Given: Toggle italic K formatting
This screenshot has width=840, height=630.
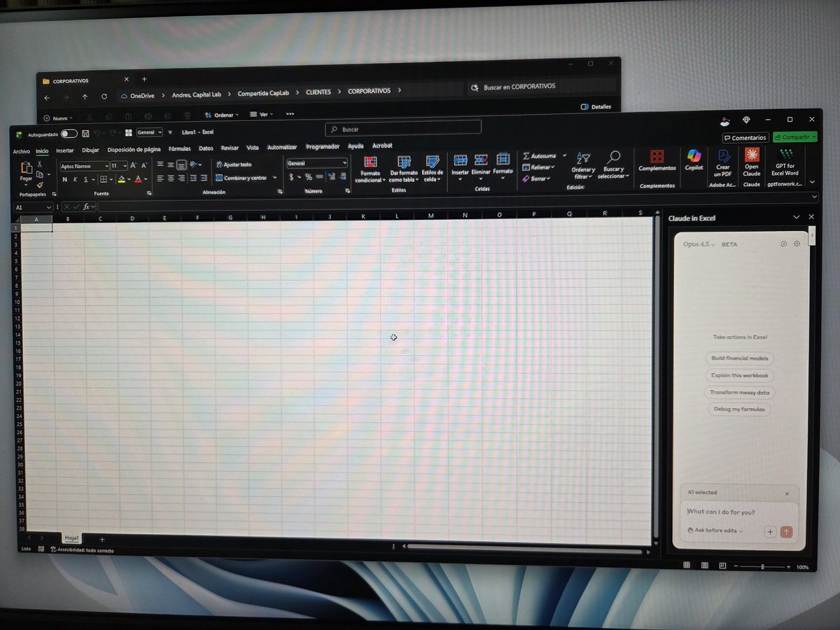Looking at the screenshot, I should pos(75,179).
